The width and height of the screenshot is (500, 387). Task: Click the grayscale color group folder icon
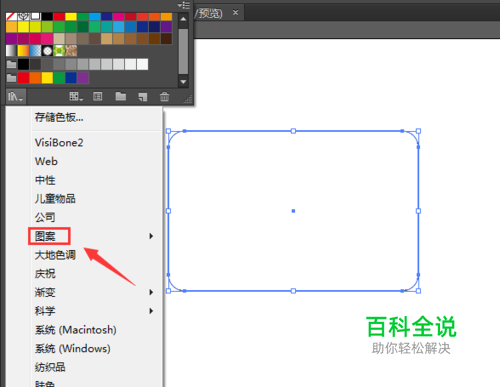point(11,64)
